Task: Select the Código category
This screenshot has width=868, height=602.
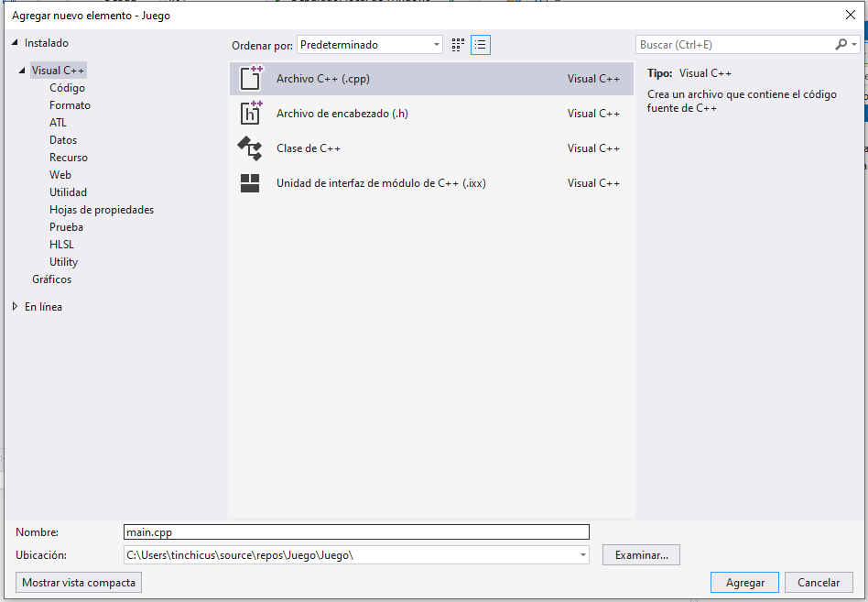Action: point(67,88)
